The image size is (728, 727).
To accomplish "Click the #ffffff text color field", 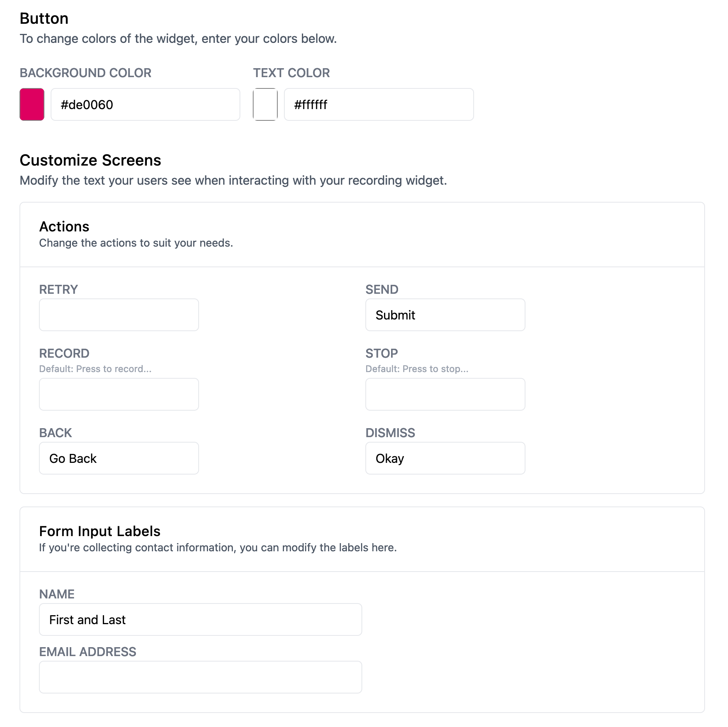I will 379,104.
